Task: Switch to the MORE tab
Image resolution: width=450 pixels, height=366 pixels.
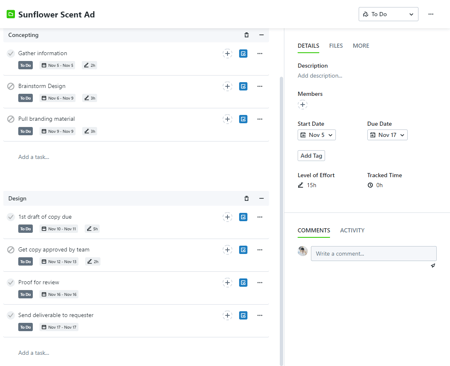Action: pos(361,46)
